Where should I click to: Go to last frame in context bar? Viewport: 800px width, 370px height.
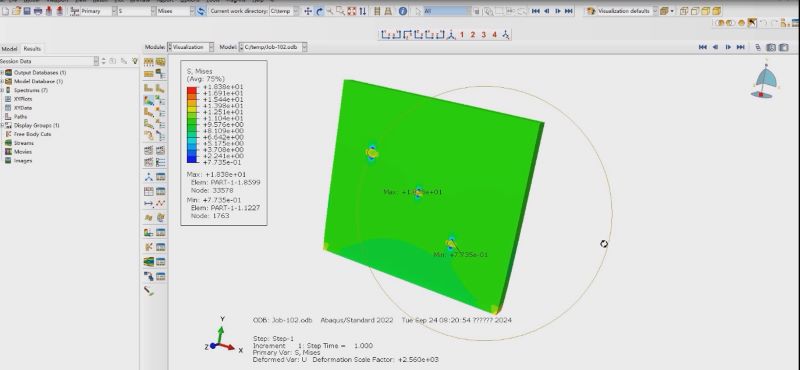740,47
